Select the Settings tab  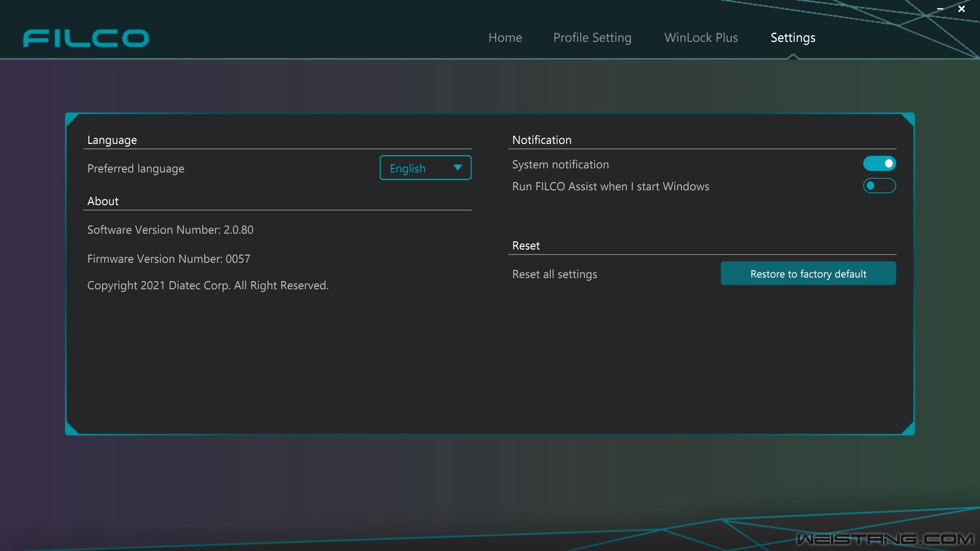(x=793, y=38)
